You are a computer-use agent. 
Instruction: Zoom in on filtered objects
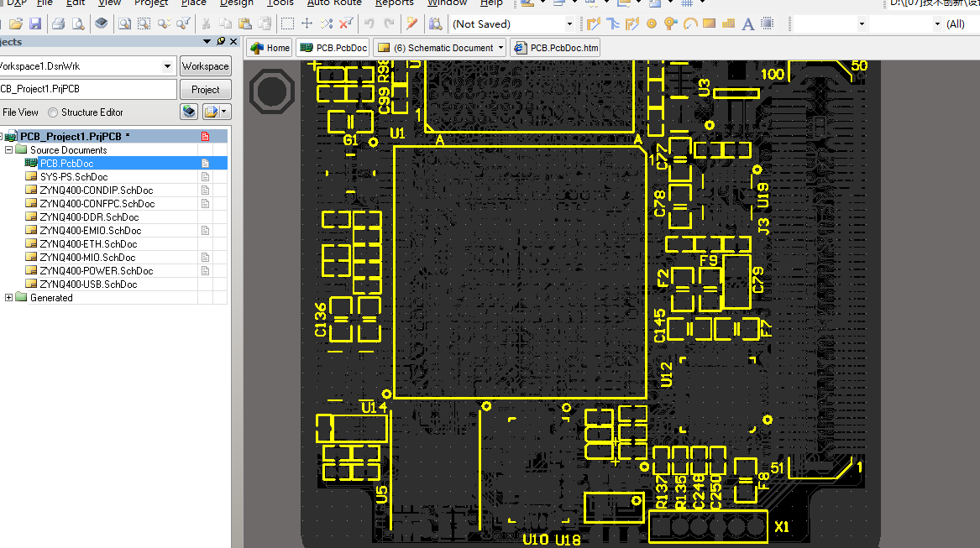click(183, 23)
